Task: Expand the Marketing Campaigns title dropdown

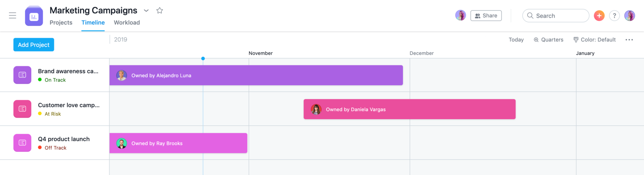Action: (146, 10)
